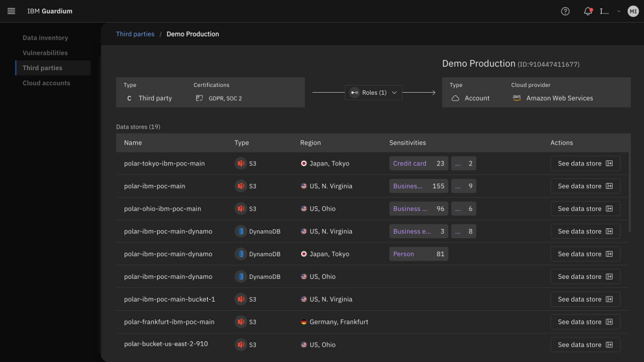
Task: Open the help question mark icon
Action: click(565, 12)
